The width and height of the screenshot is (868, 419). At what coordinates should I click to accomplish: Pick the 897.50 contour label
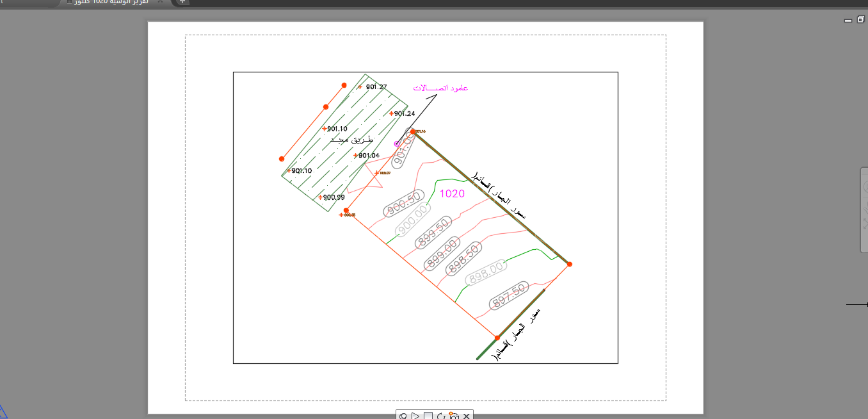click(509, 295)
